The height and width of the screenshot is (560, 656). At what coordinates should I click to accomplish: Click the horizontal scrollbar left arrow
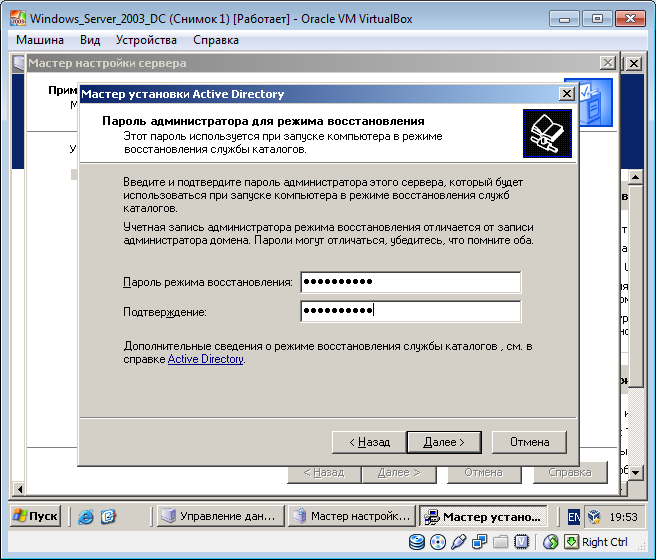19,488
